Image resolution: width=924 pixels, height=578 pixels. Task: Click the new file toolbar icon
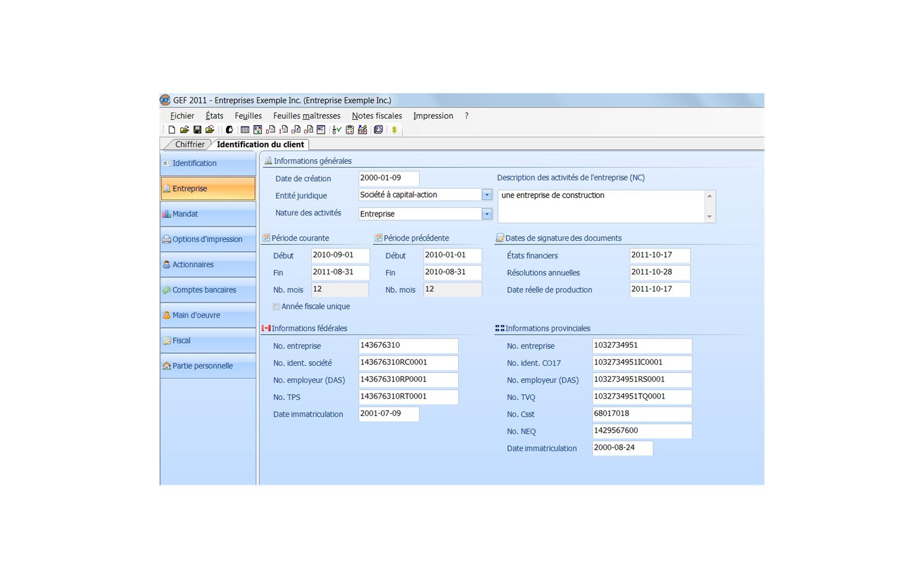172,130
